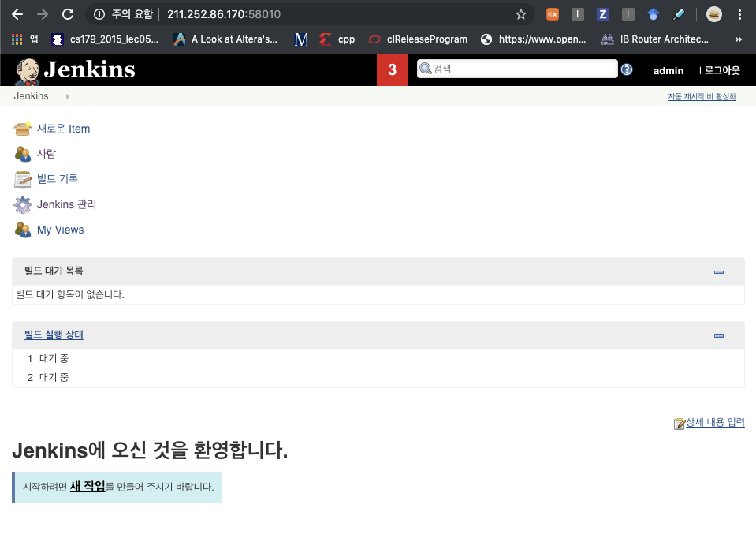Click the My Views people icon
Screen dimensions: 756x538
tap(23, 230)
